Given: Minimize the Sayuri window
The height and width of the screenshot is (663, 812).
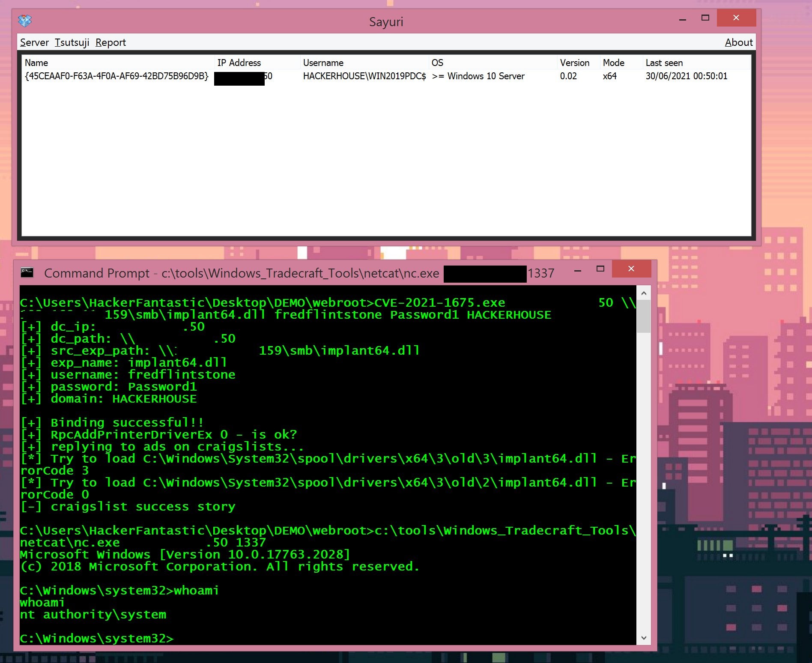Looking at the screenshot, I should [683, 19].
